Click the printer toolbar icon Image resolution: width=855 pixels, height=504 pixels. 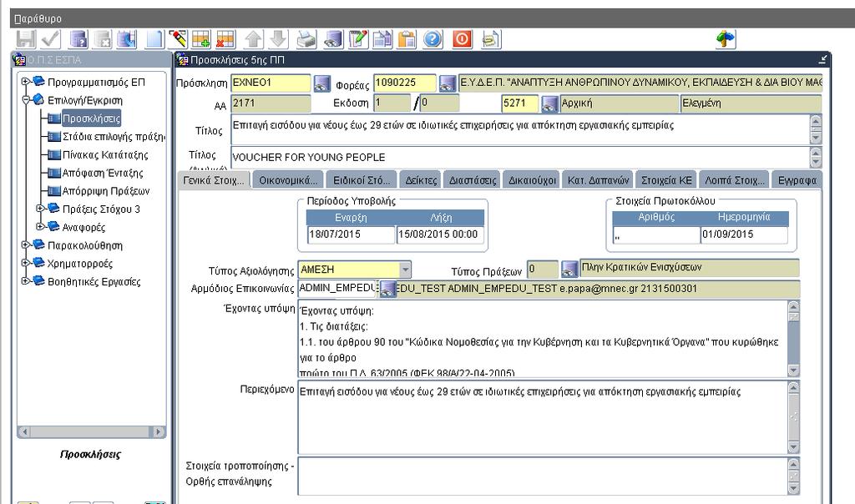pos(306,39)
